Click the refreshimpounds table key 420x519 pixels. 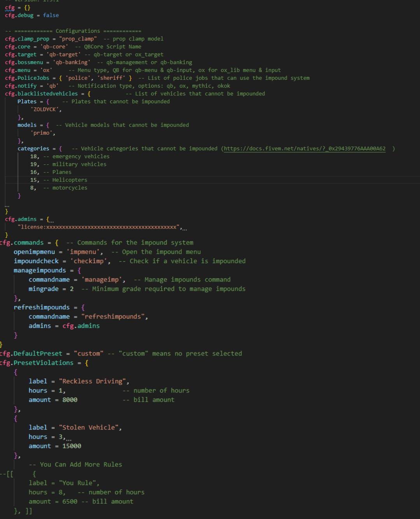(42, 308)
